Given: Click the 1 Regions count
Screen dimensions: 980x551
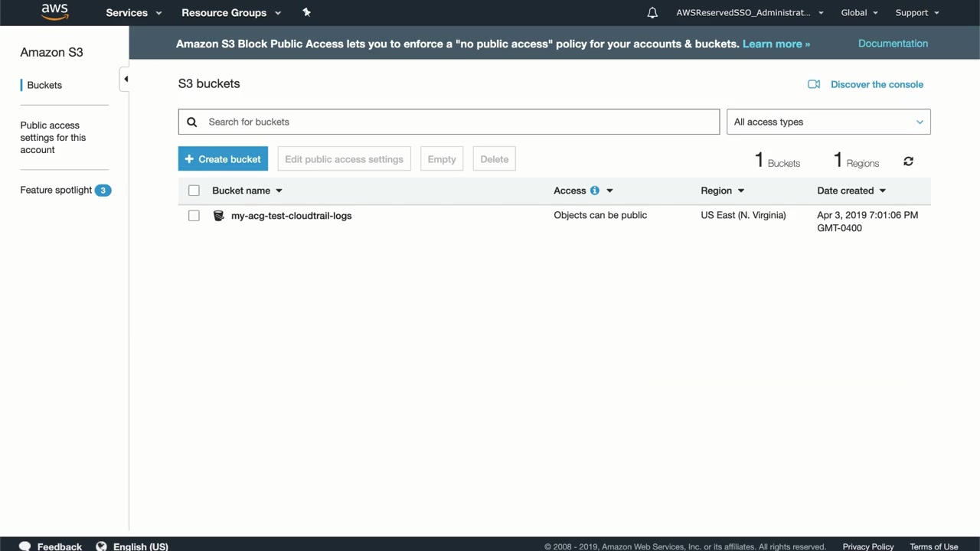Looking at the screenshot, I should [x=856, y=161].
